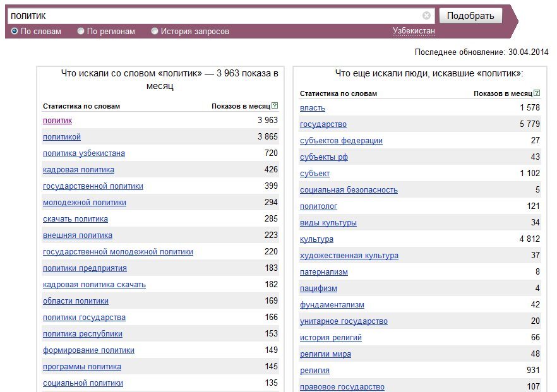
Task: Clear the search field with the X icon
Action: click(426, 15)
